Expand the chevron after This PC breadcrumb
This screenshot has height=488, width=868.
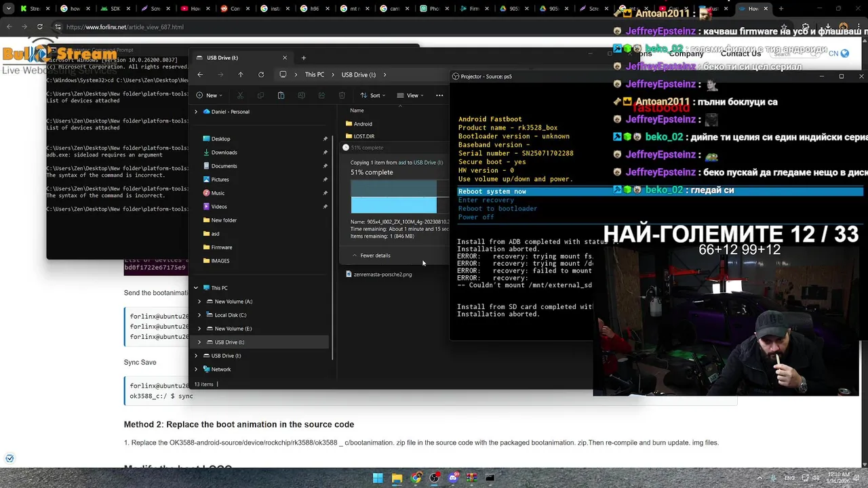pyautogui.click(x=333, y=75)
